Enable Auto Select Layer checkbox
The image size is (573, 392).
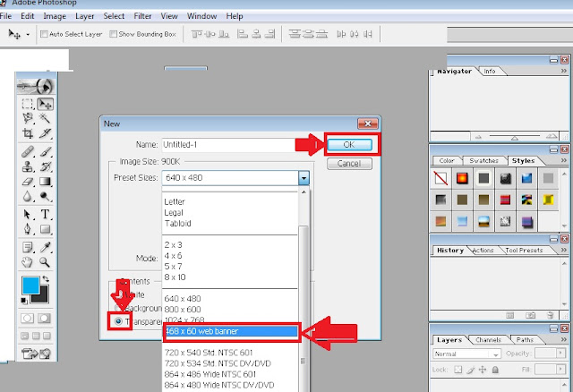pos(44,34)
